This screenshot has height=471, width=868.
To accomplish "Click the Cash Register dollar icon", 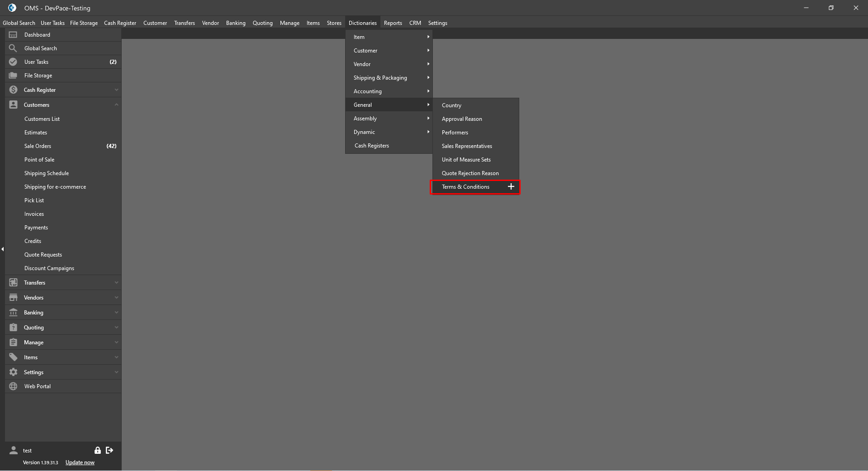I will click(x=13, y=90).
